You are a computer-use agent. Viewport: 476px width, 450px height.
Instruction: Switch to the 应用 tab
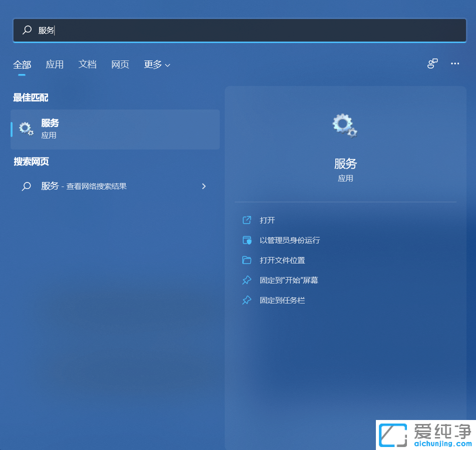click(55, 64)
